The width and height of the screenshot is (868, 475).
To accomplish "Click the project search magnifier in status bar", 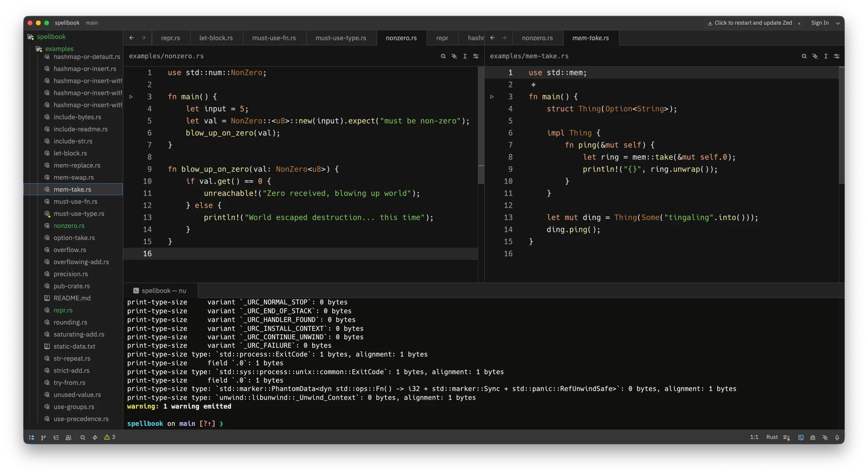I will tap(83, 438).
